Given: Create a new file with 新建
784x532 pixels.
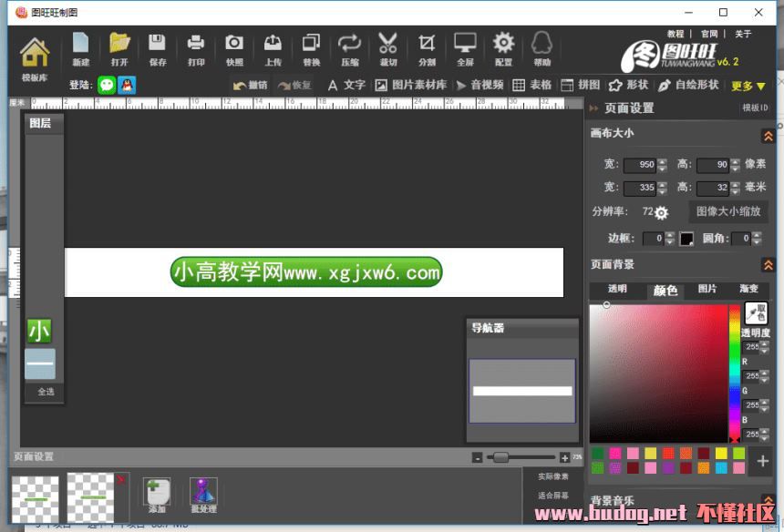Looking at the screenshot, I should pyautogui.click(x=80, y=49).
